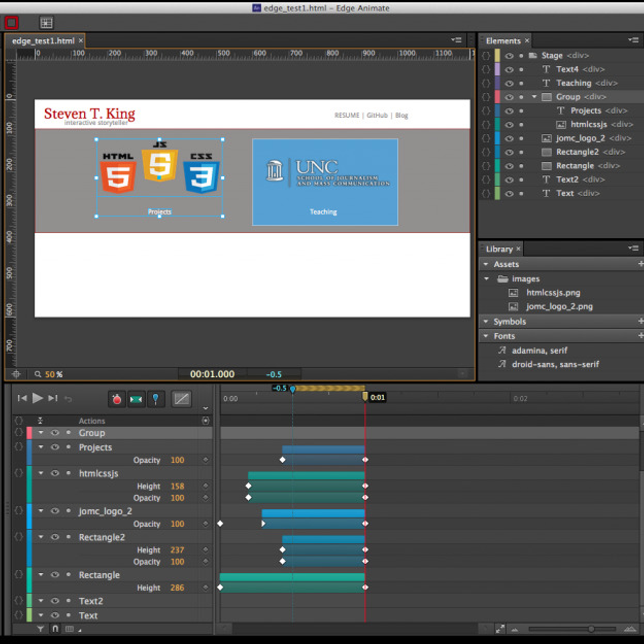Viewport: 644px width, 644px height.
Task: Collapse the Group element in the Elements panel
Action: click(534, 97)
